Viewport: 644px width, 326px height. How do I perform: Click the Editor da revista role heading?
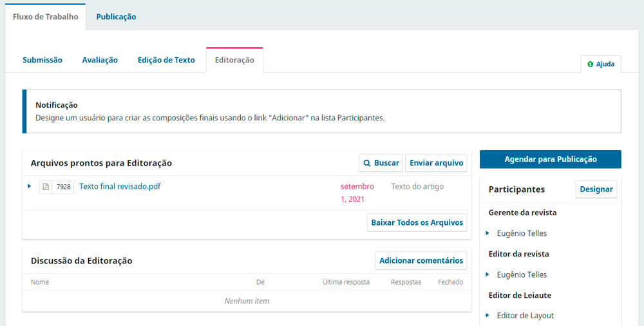518,254
